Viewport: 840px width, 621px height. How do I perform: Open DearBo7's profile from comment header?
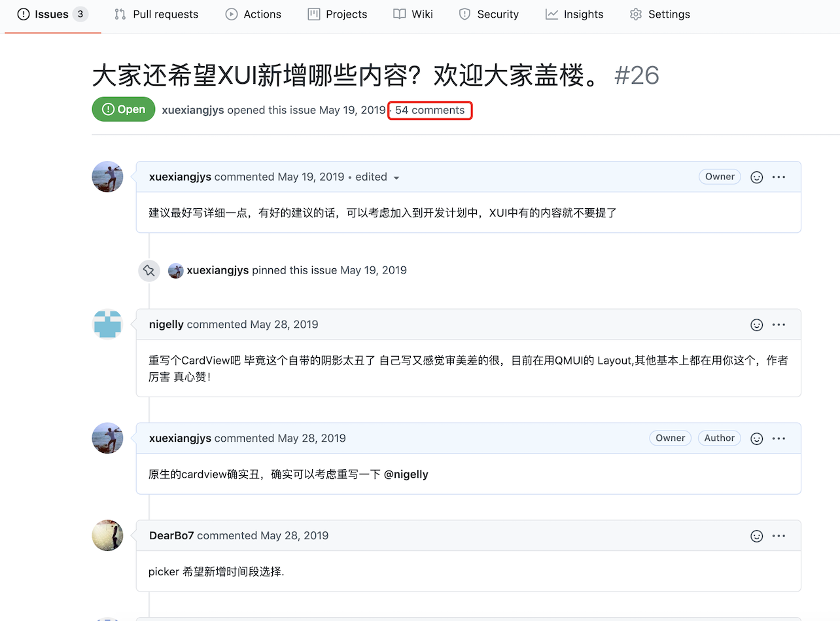pyautogui.click(x=171, y=536)
